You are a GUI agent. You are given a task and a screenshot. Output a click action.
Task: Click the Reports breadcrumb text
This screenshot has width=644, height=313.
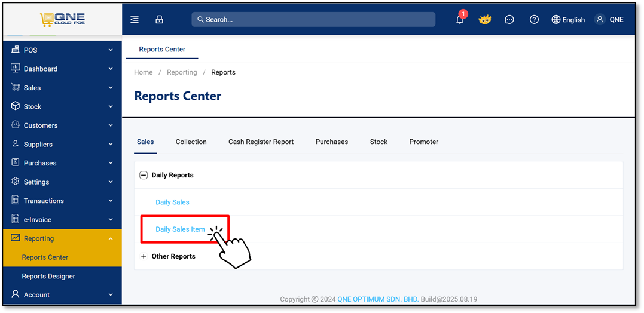coord(224,73)
